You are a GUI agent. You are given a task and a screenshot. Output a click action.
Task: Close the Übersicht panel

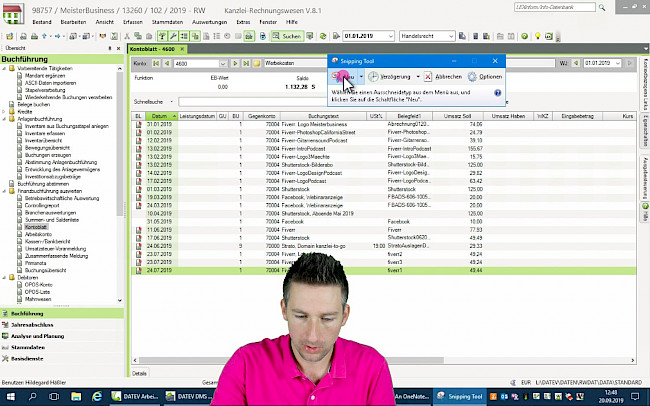click(x=119, y=49)
